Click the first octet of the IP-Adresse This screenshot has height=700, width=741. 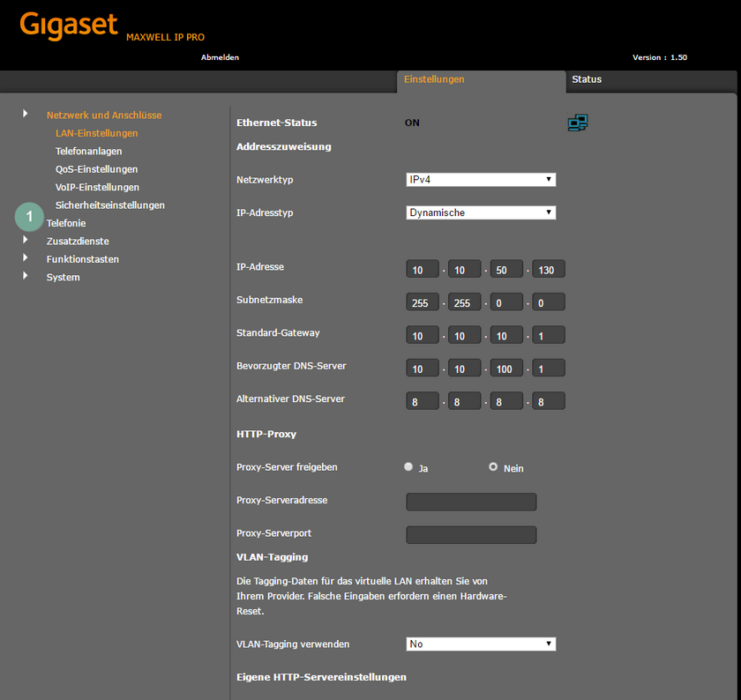[422, 269]
